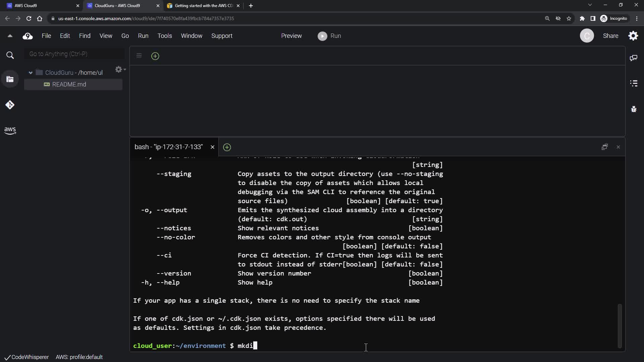Open the Tools menu
Screen dimensions: 644x362
click(x=164, y=36)
